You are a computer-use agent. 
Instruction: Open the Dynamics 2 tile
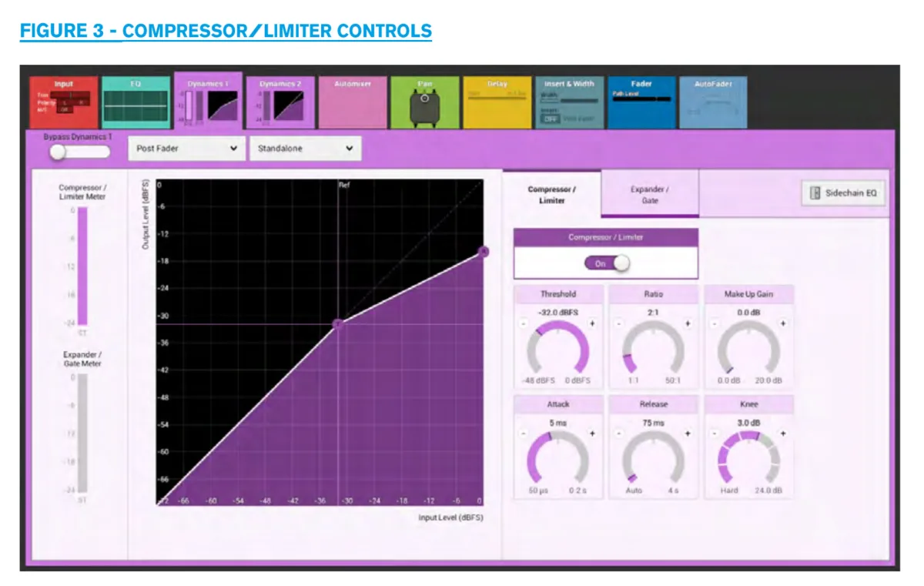[x=280, y=102]
